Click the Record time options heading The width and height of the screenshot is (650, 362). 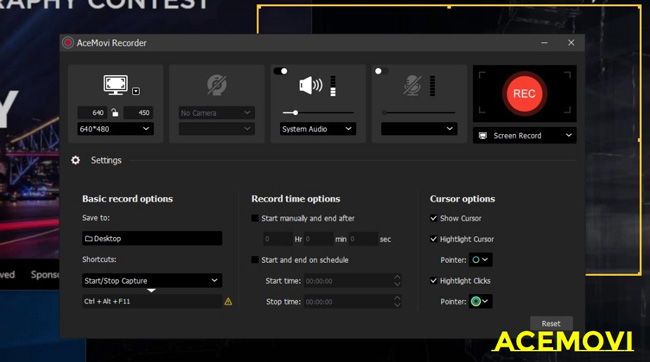click(x=296, y=199)
